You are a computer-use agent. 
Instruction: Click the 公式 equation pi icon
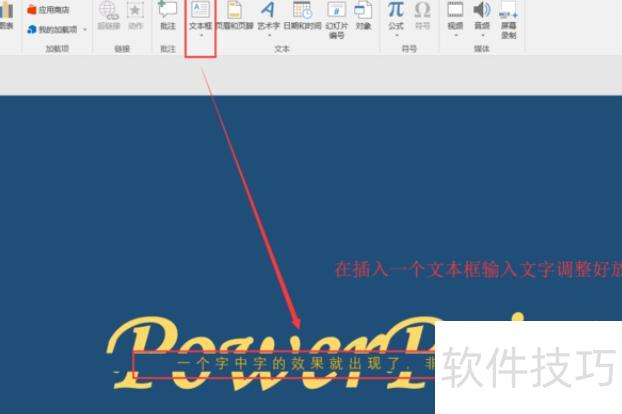[396, 10]
